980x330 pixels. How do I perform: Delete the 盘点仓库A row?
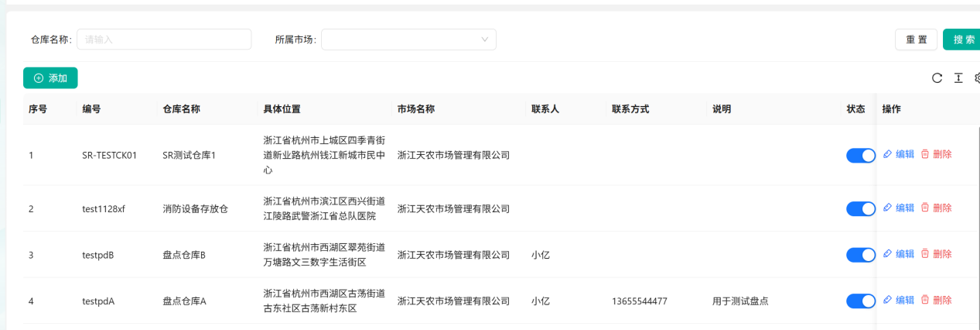[936, 300]
